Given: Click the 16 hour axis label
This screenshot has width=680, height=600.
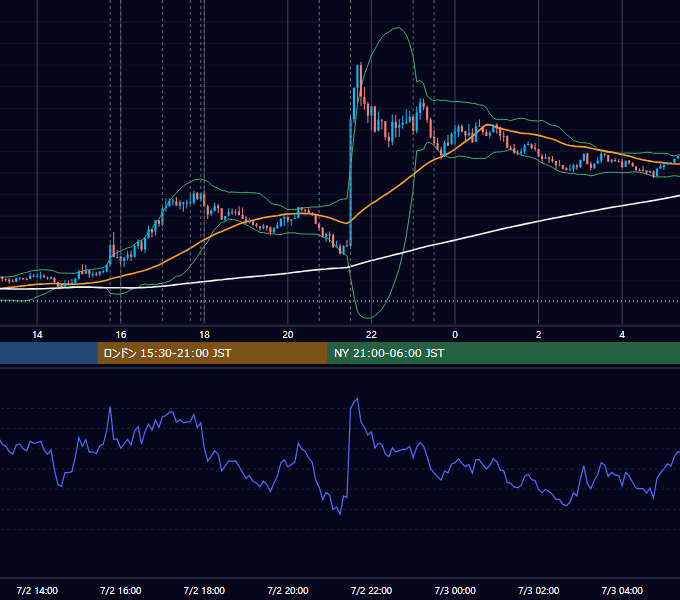Looking at the screenshot, I should [x=121, y=335].
